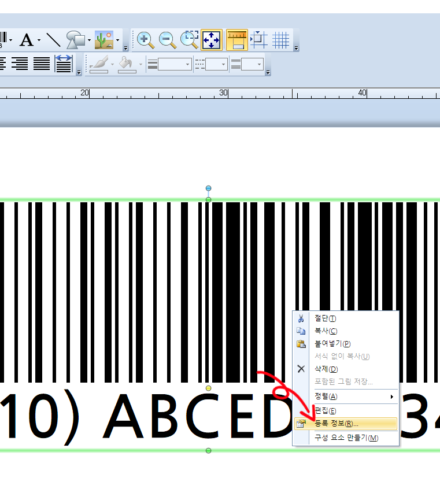Expand the drawing toolbar options arrow

[x=126, y=48]
